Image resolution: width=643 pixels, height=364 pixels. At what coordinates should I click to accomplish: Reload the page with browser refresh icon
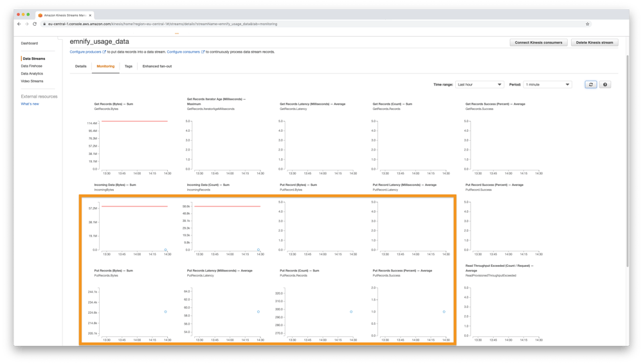35,24
